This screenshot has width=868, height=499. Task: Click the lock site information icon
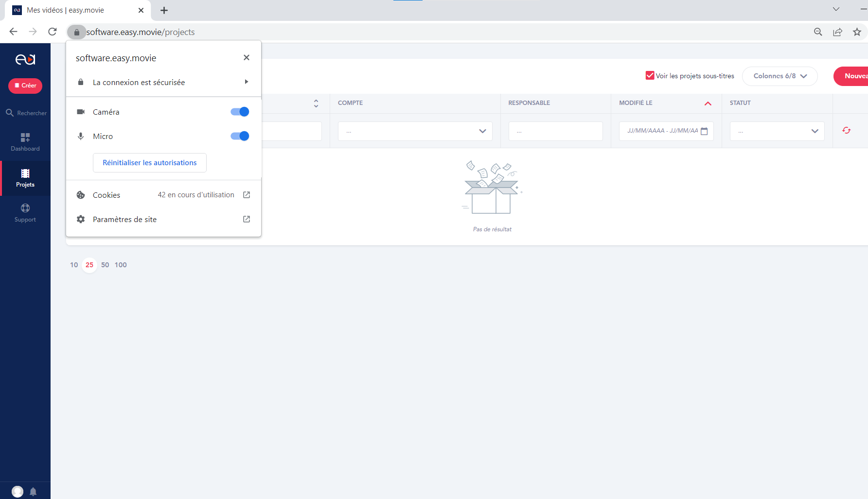click(x=76, y=32)
